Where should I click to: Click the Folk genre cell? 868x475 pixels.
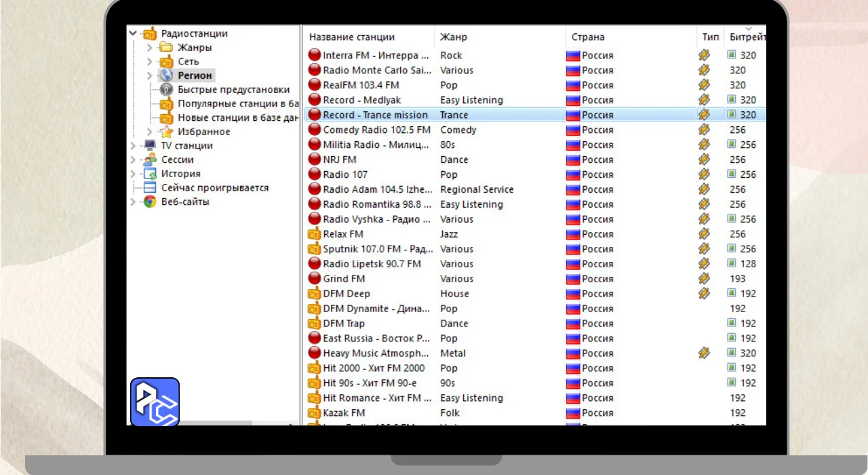click(450, 413)
